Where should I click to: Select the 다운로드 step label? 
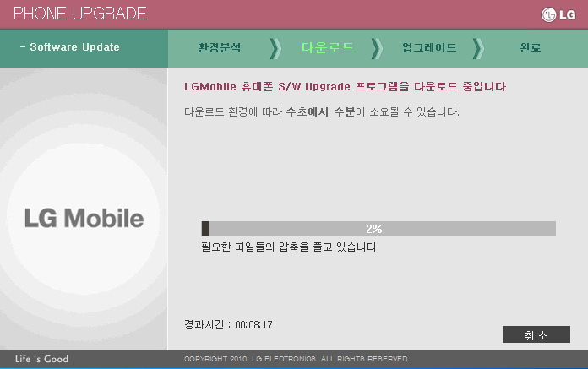[x=328, y=47]
